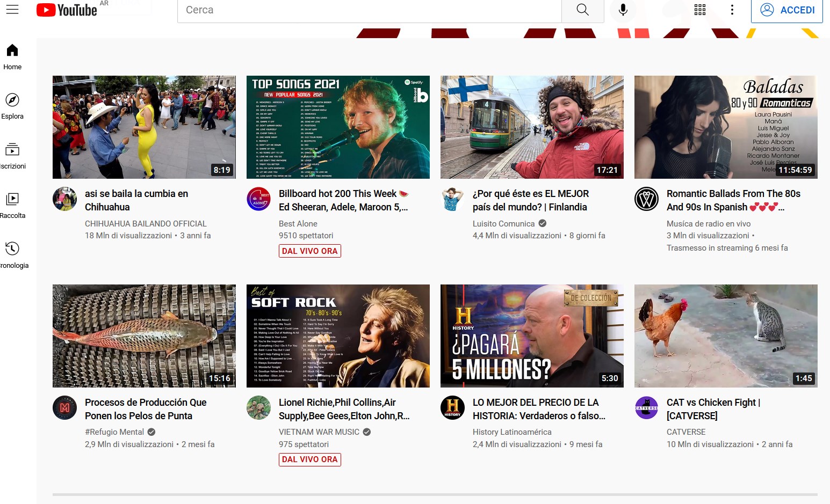Click '9510 spettatori' text

tap(306, 236)
